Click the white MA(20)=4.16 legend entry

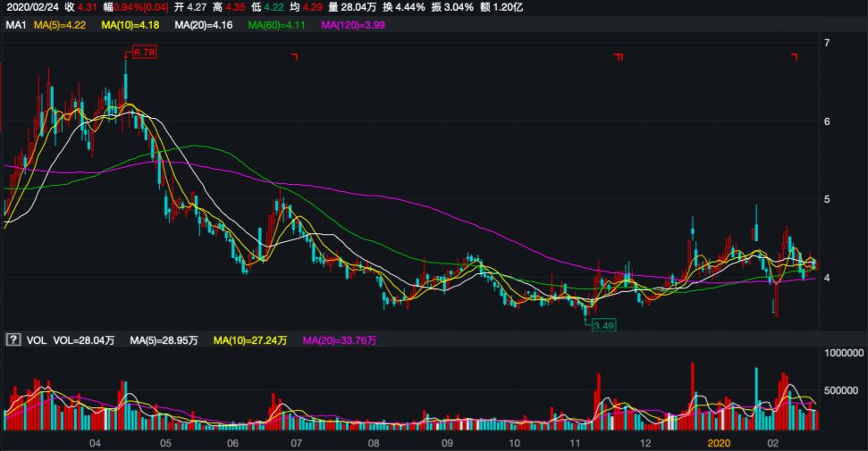(204, 25)
